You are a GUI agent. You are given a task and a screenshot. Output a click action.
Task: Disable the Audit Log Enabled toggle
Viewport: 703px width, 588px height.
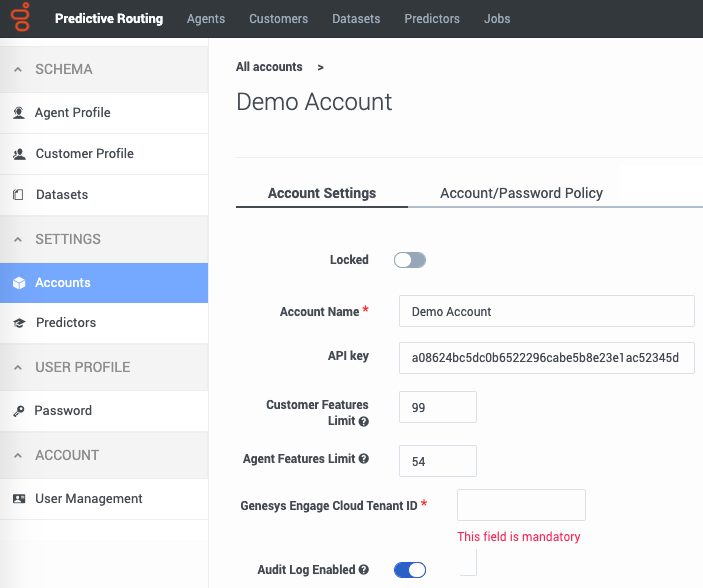pos(410,570)
